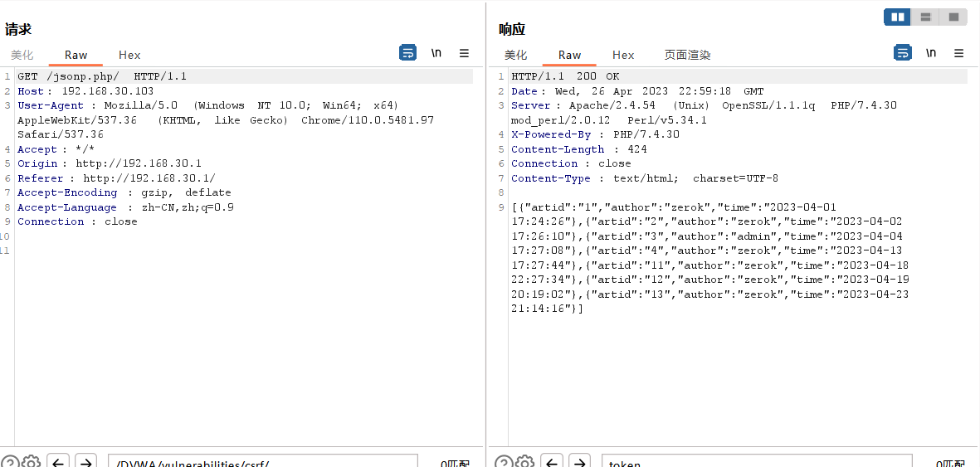Click the HTTP/1.1 200 OK status line
This screenshot has height=467, width=980.
click(x=566, y=76)
